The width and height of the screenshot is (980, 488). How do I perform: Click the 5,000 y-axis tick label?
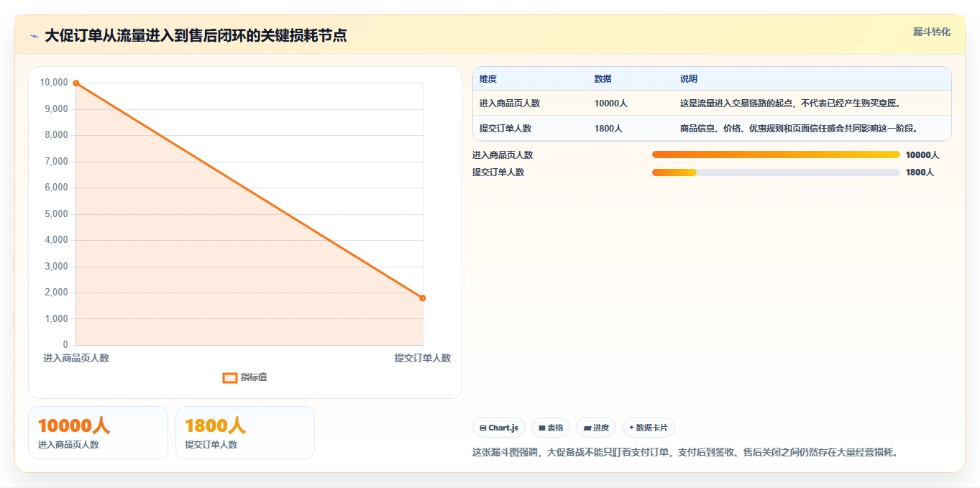tap(57, 214)
